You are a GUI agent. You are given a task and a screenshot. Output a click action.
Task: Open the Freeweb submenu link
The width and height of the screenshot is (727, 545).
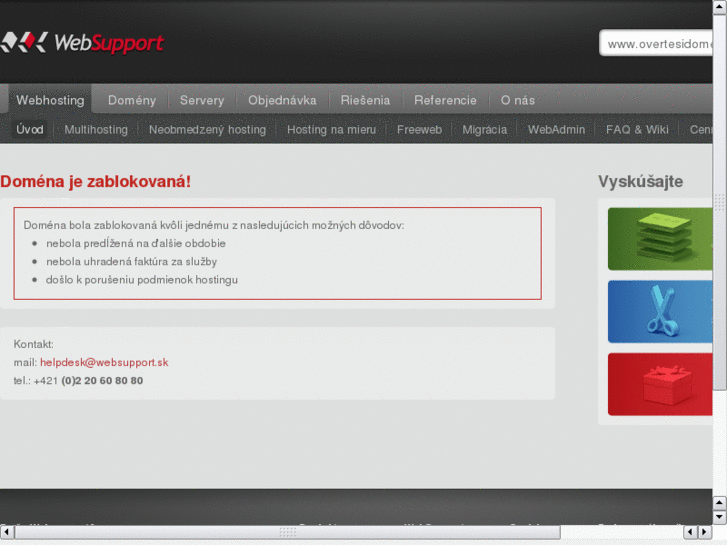[x=419, y=129]
